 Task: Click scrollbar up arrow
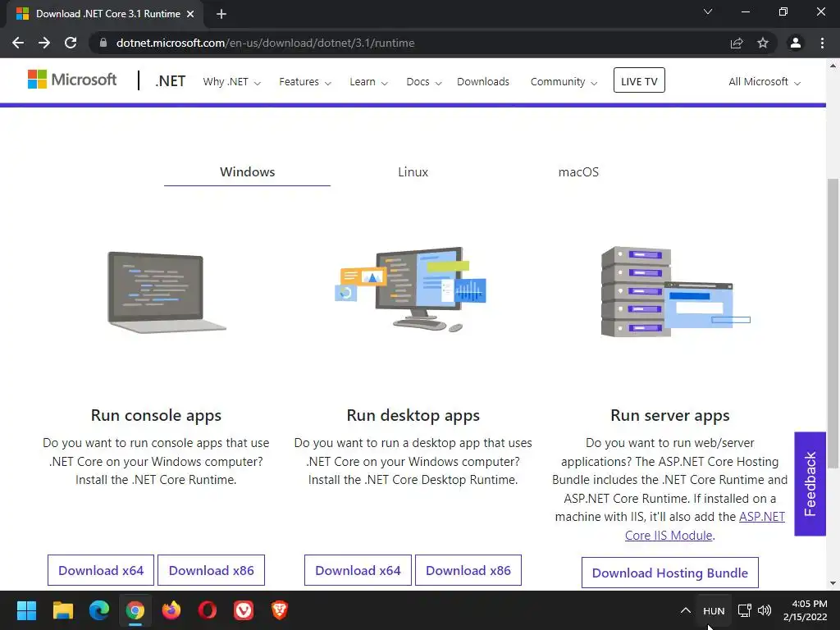coord(833,66)
